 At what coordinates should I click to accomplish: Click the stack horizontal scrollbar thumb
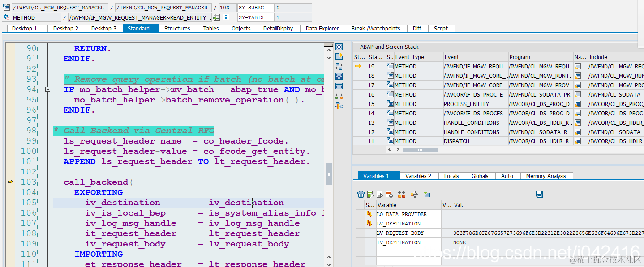pyautogui.click(x=420, y=150)
